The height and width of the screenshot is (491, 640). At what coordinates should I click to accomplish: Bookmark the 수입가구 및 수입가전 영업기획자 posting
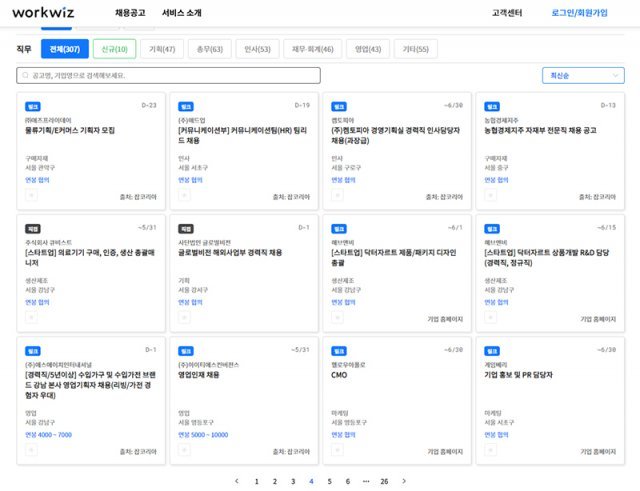point(31,450)
